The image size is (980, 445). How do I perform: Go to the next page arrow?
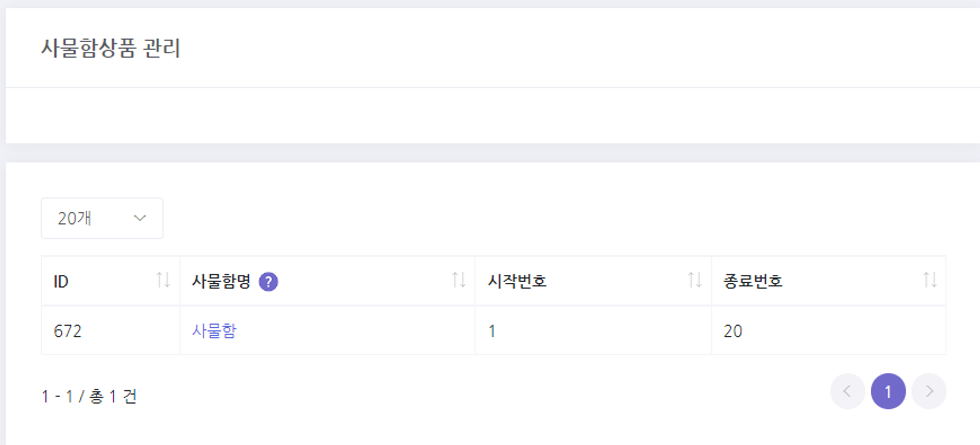tap(929, 391)
